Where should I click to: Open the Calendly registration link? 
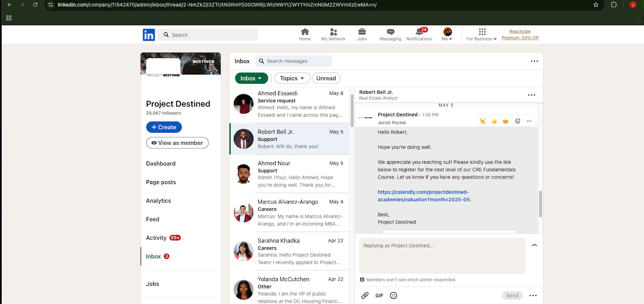424,195
